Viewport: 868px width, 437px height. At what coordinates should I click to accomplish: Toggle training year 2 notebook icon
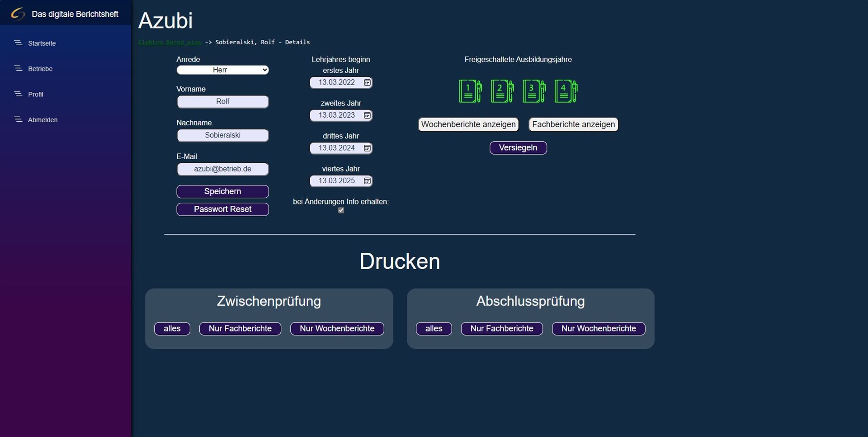click(502, 91)
